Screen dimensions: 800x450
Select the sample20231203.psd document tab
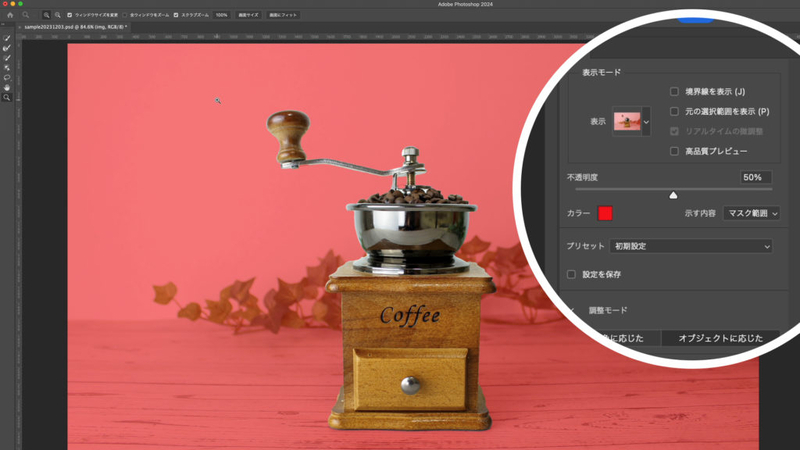pyautogui.click(x=76, y=27)
